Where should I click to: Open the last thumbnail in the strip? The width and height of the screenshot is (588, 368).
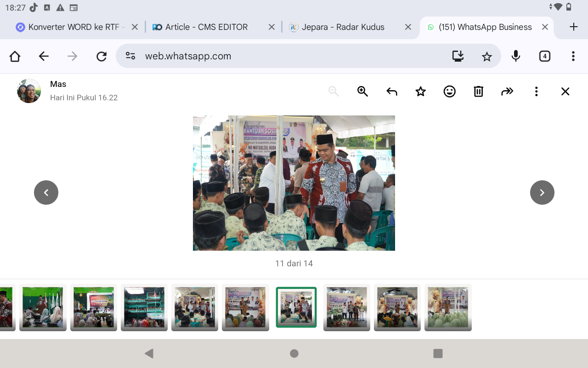tap(448, 307)
